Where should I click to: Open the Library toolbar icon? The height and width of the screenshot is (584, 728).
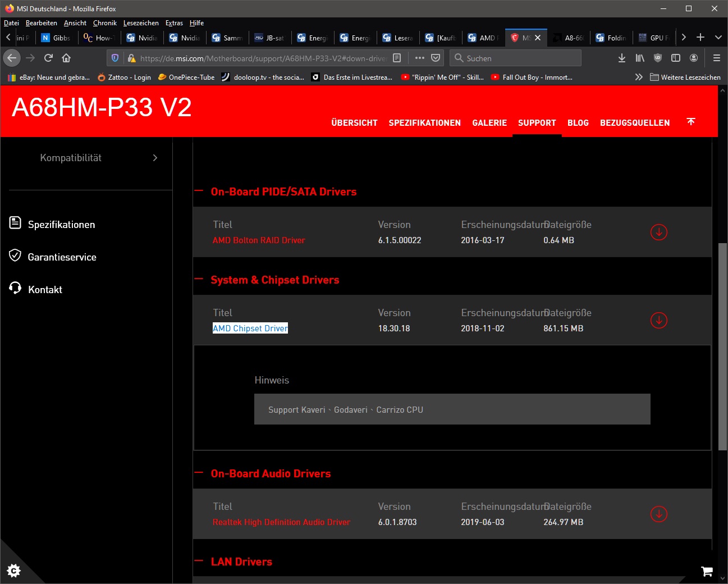tap(640, 58)
